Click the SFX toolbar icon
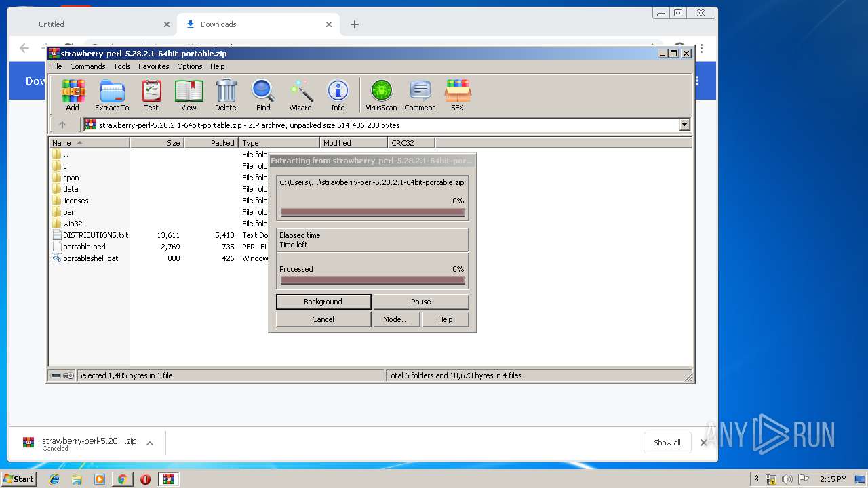Image resolution: width=868 pixels, height=488 pixels. 458,95
